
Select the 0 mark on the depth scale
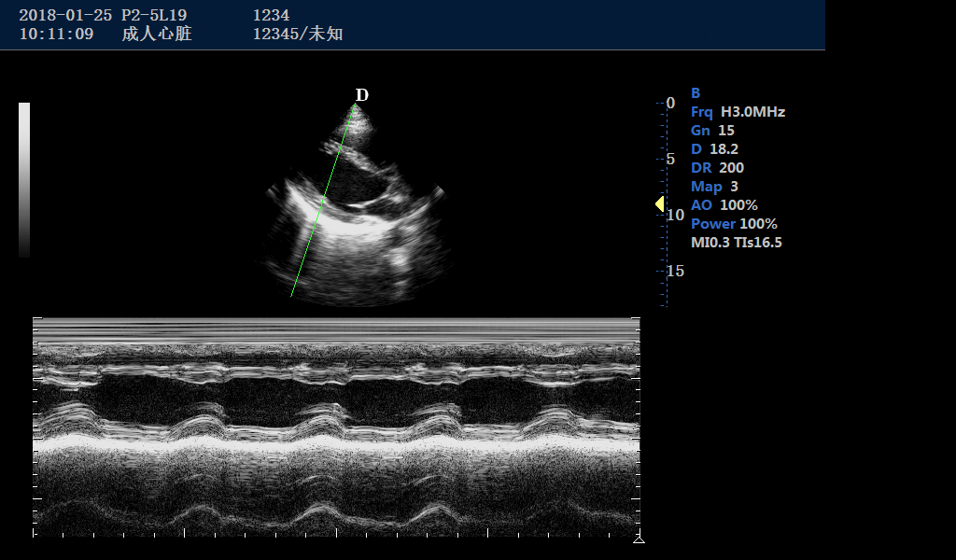point(668,103)
